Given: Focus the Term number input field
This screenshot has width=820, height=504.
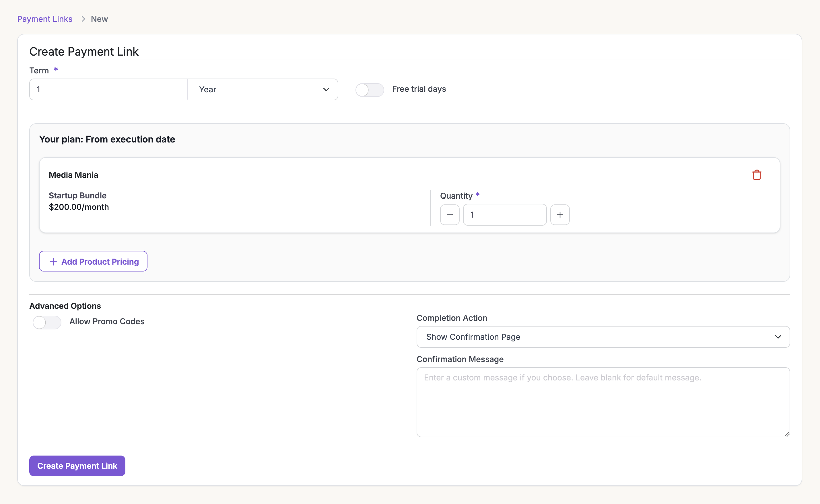Looking at the screenshot, I should (108, 89).
